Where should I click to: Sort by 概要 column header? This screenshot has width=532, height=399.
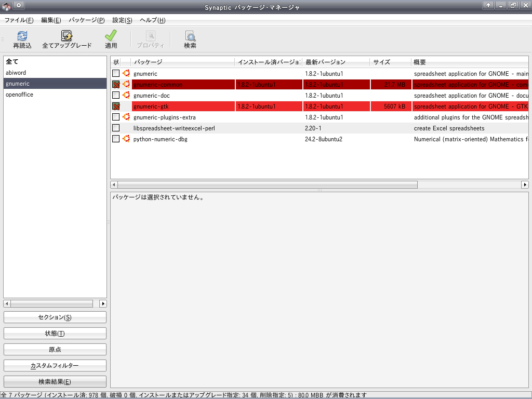coord(470,62)
